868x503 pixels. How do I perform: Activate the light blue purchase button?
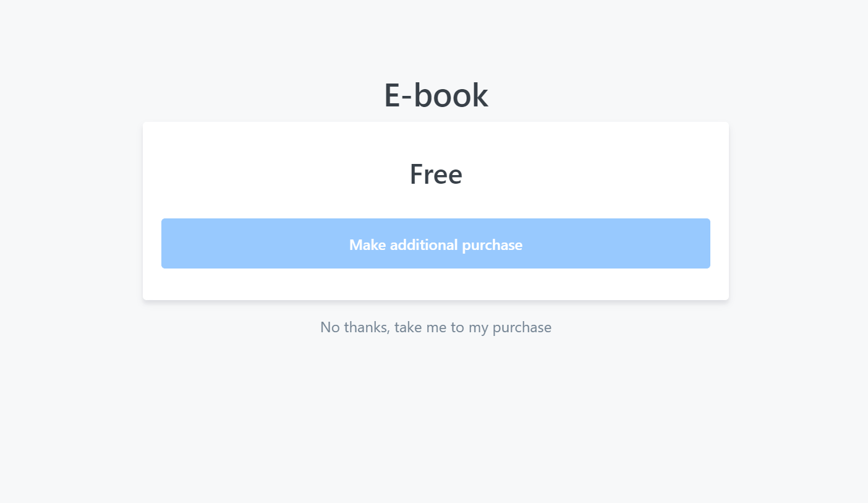coord(435,243)
